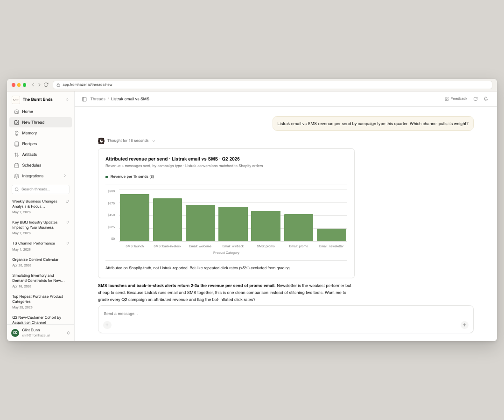The width and height of the screenshot is (504, 420).
Task: Select the SMS: promo bar
Action: coord(266,226)
